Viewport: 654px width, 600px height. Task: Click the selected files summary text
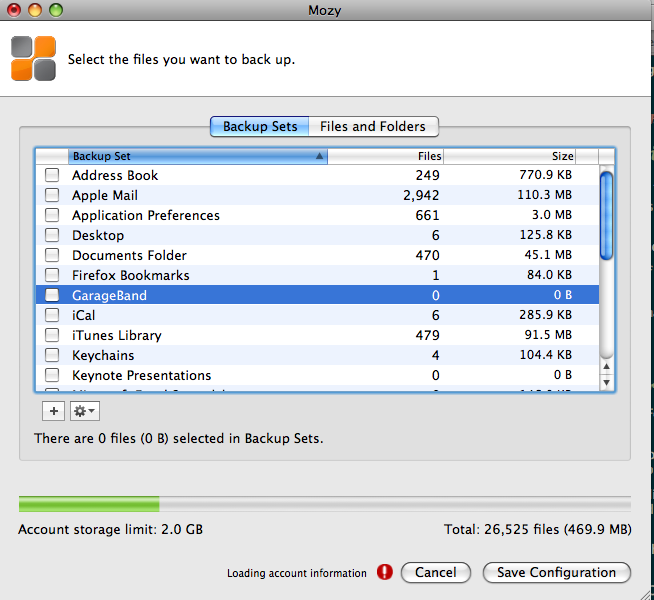click(179, 438)
